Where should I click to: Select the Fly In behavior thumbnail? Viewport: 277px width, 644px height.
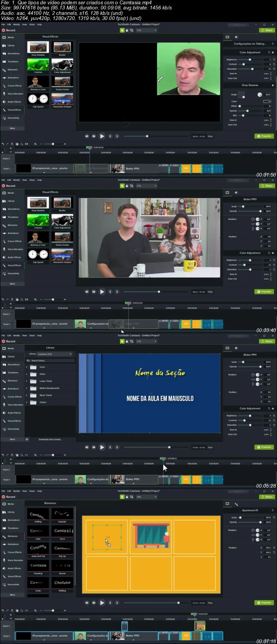click(62, 531)
